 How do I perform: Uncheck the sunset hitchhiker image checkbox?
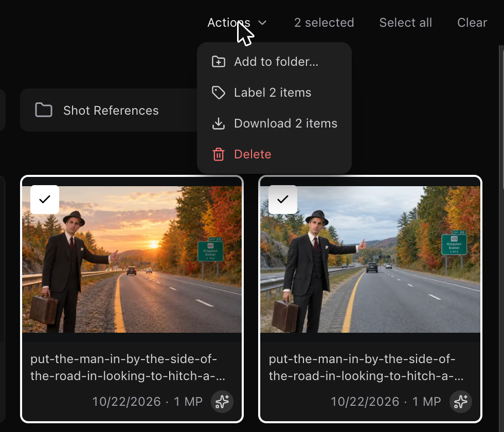pyautogui.click(x=45, y=200)
